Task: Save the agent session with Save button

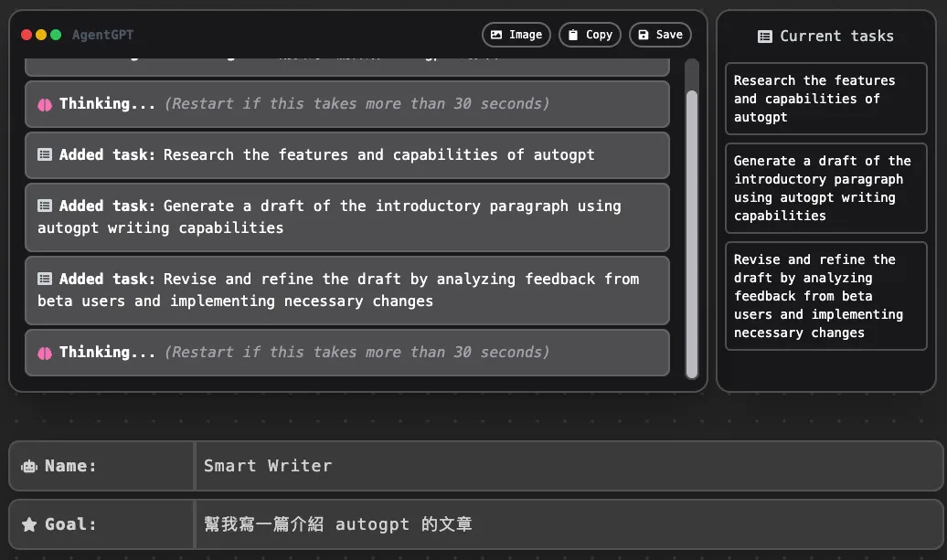Action: click(660, 35)
